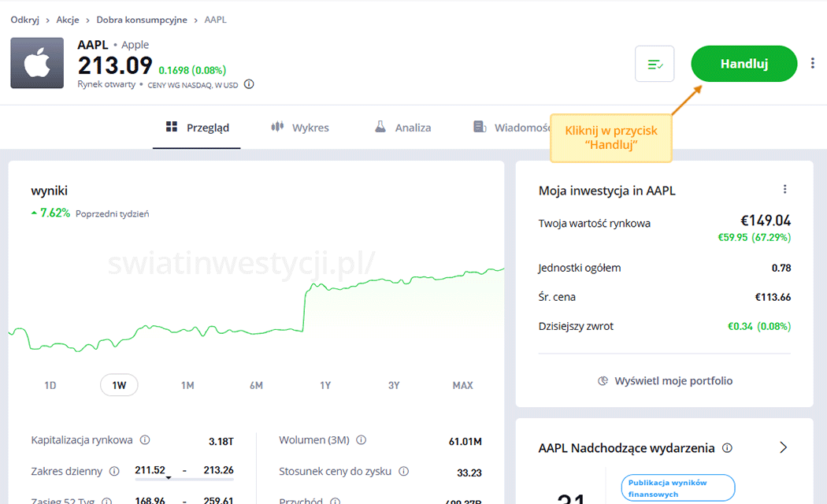The width and height of the screenshot is (827, 504).
Task: Click the average price €113.66
Action: (x=773, y=298)
